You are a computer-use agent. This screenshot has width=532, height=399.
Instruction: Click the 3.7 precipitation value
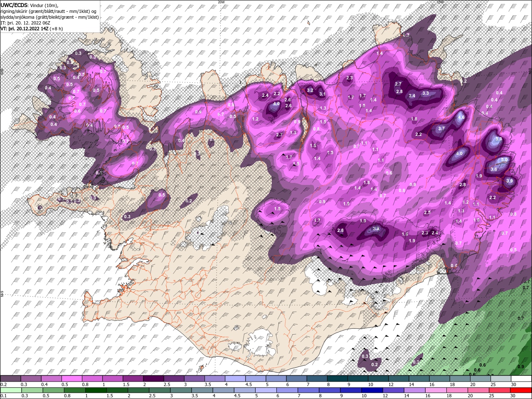click(441, 129)
